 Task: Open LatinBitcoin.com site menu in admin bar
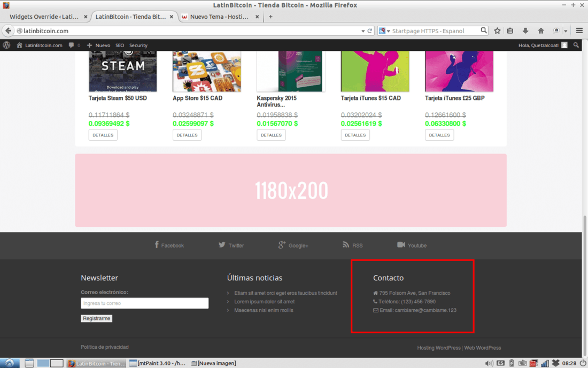click(x=40, y=45)
